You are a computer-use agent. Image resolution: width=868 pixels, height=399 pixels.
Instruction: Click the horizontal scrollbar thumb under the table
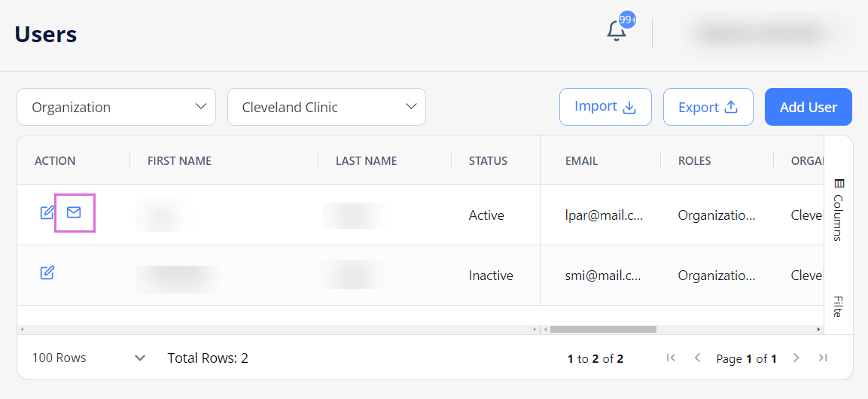pyautogui.click(x=603, y=329)
